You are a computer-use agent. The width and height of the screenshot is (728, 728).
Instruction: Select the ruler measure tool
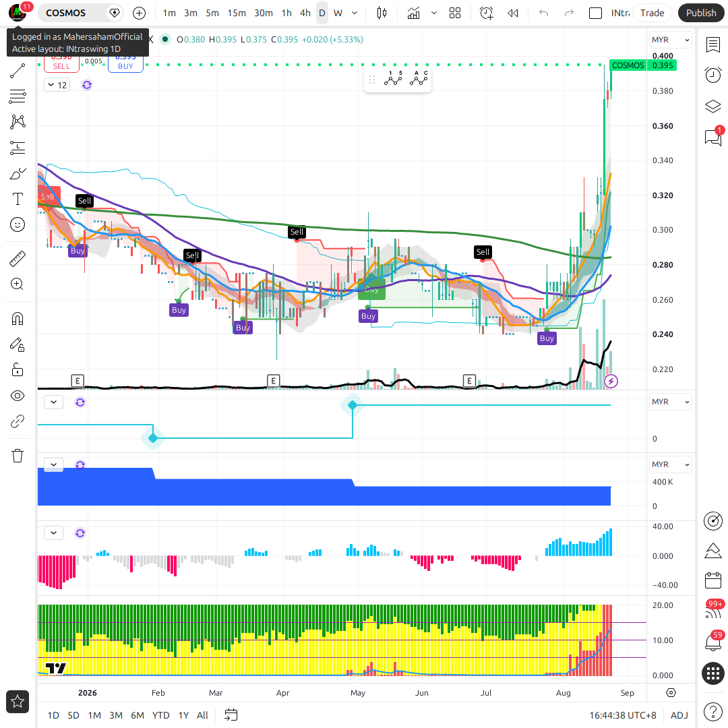[17, 259]
